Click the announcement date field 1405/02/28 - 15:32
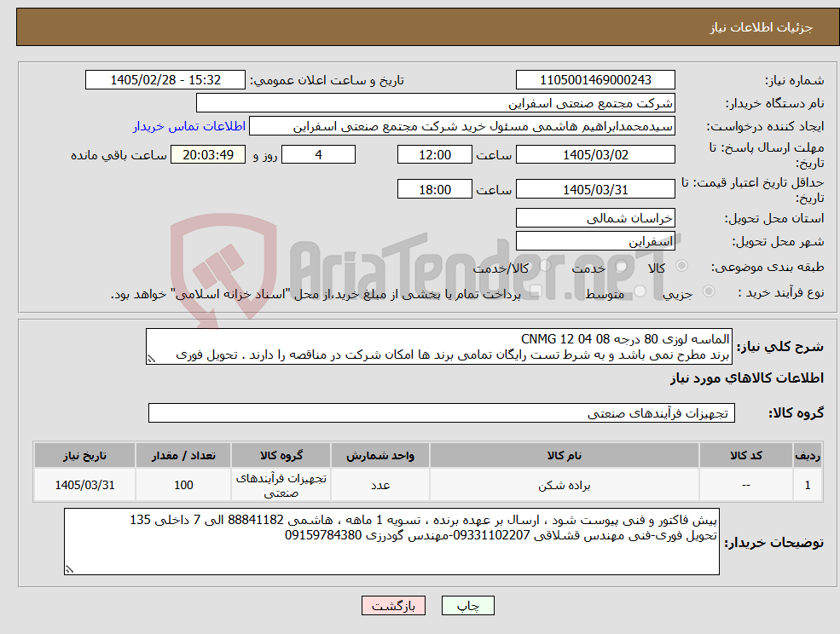840x634 pixels. 165,80
